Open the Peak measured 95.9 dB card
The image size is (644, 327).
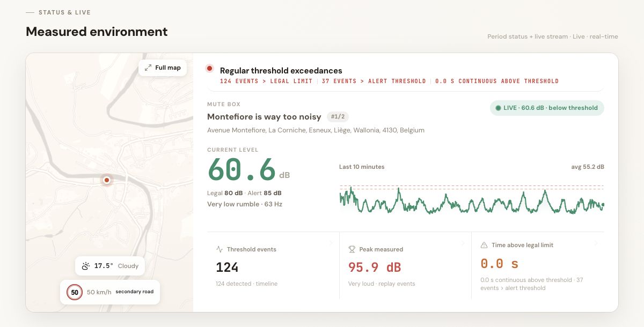coord(406,265)
